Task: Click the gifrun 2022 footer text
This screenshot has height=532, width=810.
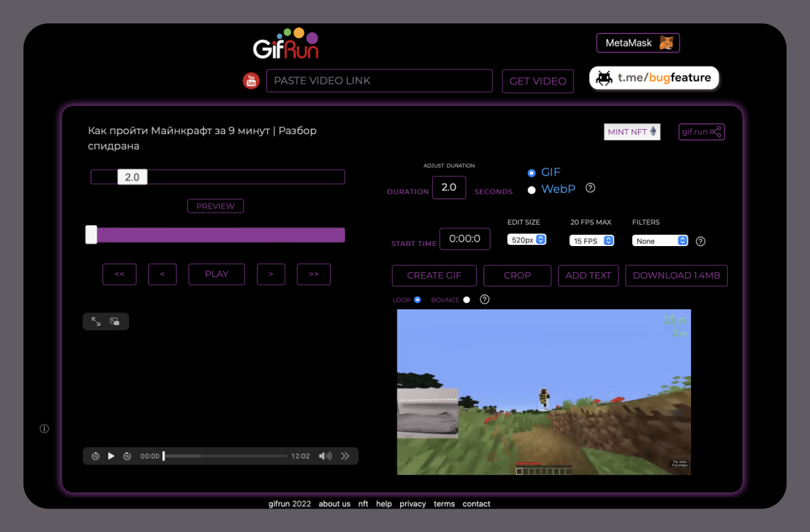Action: [290, 504]
